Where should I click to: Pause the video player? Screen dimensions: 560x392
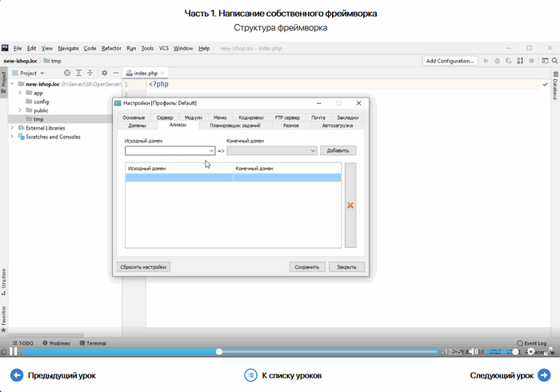point(14,351)
